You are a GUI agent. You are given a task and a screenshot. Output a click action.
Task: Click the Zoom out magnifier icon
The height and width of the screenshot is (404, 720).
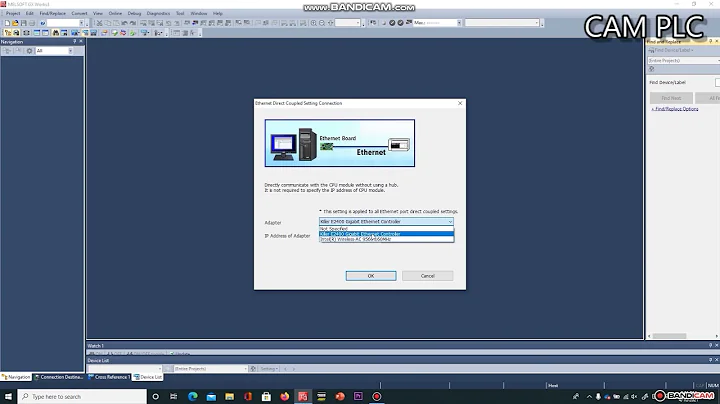coord(322,23)
